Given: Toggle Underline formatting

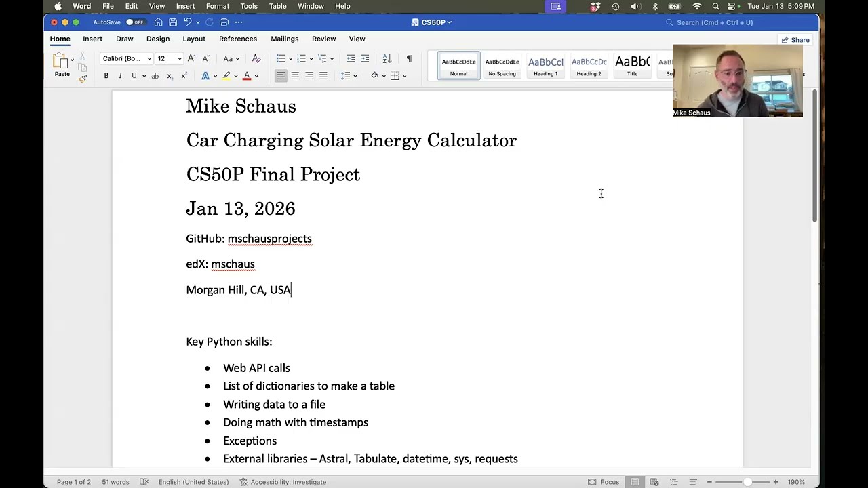Looking at the screenshot, I should coord(134,76).
